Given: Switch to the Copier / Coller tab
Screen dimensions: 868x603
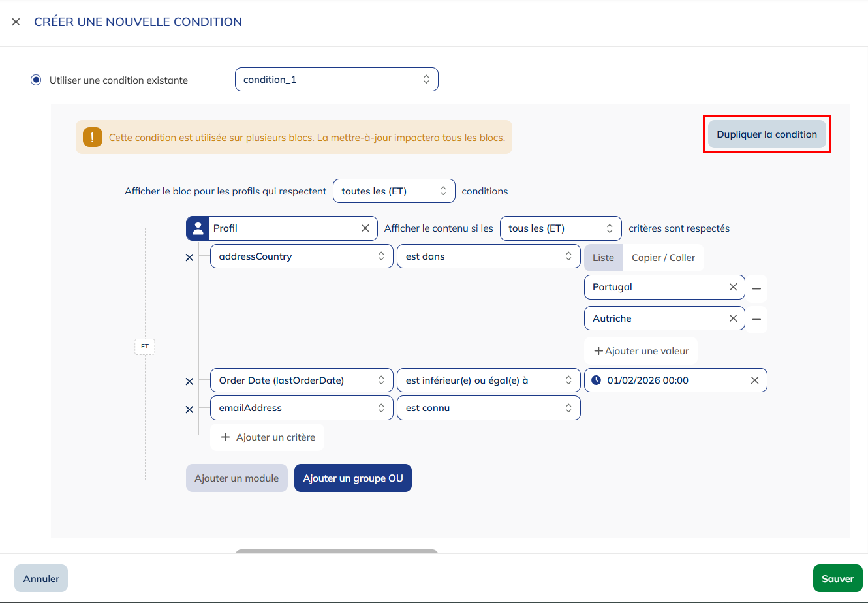Looking at the screenshot, I should click(663, 258).
